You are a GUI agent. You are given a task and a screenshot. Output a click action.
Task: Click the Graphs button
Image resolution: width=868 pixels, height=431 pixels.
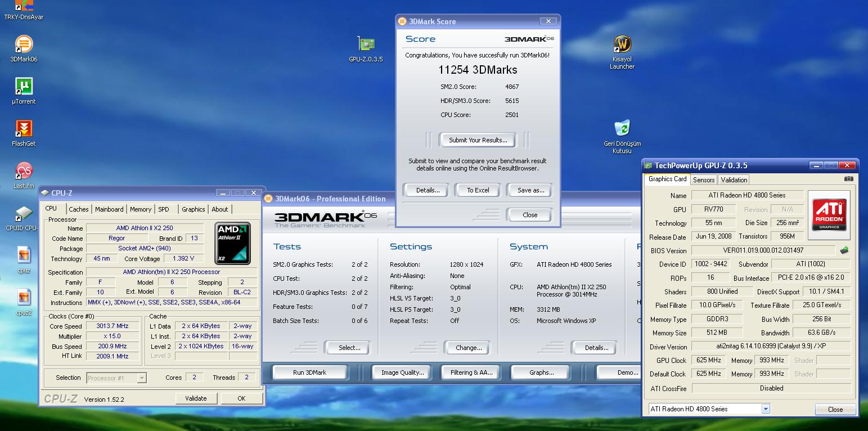541,372
